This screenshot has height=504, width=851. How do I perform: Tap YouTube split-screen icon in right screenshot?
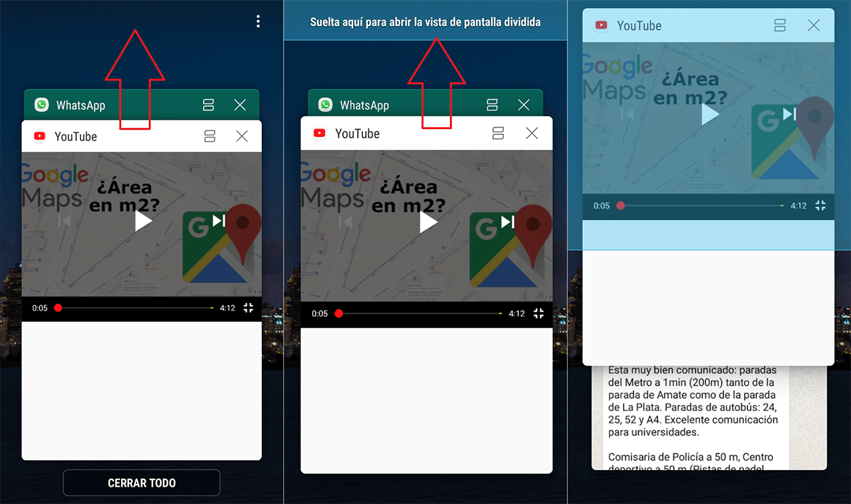[781, 25]
